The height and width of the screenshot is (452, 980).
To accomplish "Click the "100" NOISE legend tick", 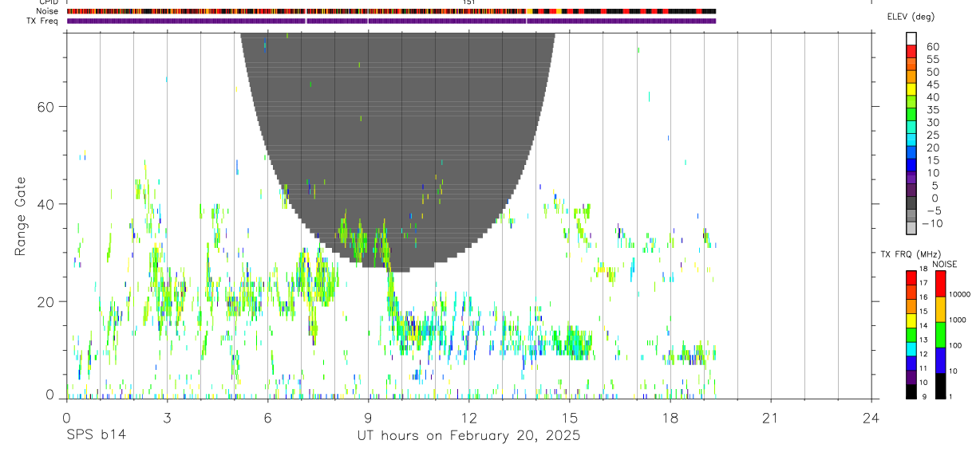I will 955,346.
